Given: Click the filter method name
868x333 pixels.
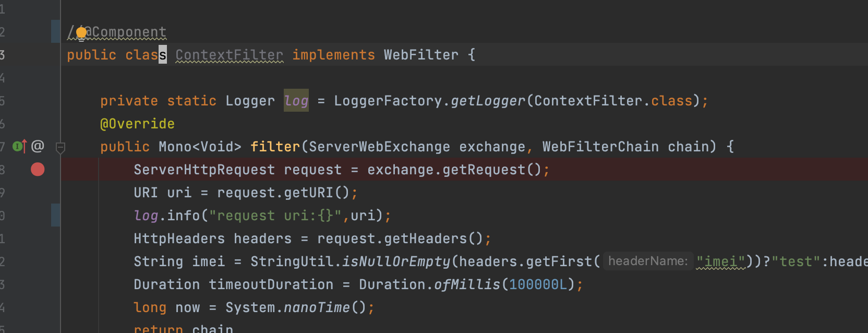Looking at the screenshot, I should (275, 147).
